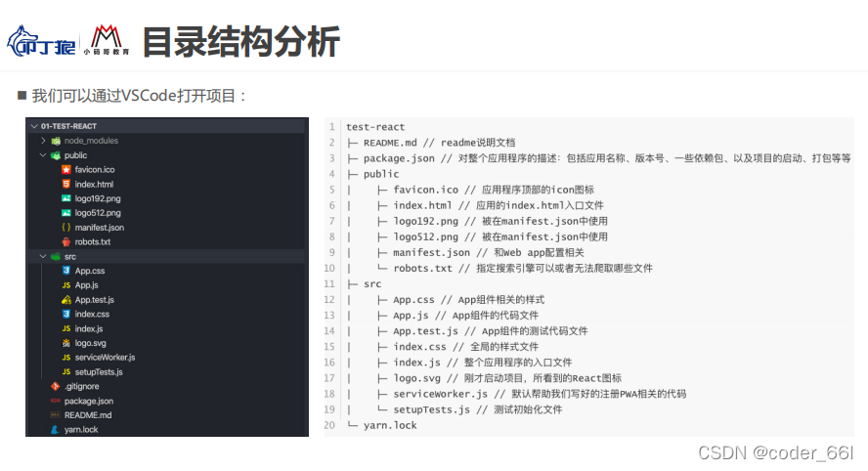Click the favicon.ico star icon
Image resolution: width=868 pixels, height=471 pixels.
tap(66, 169)
